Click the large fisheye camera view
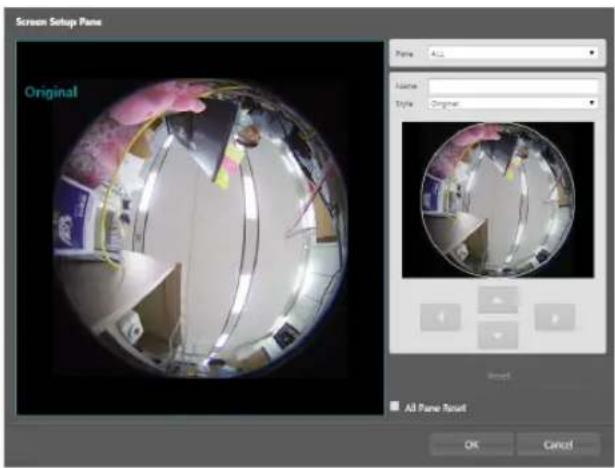 (200, 228)
